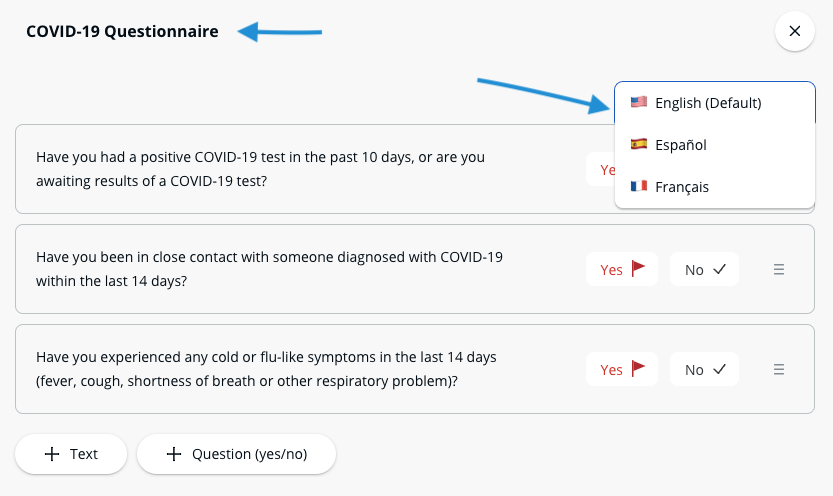Click Yes for close contact question

pos(621,269)
